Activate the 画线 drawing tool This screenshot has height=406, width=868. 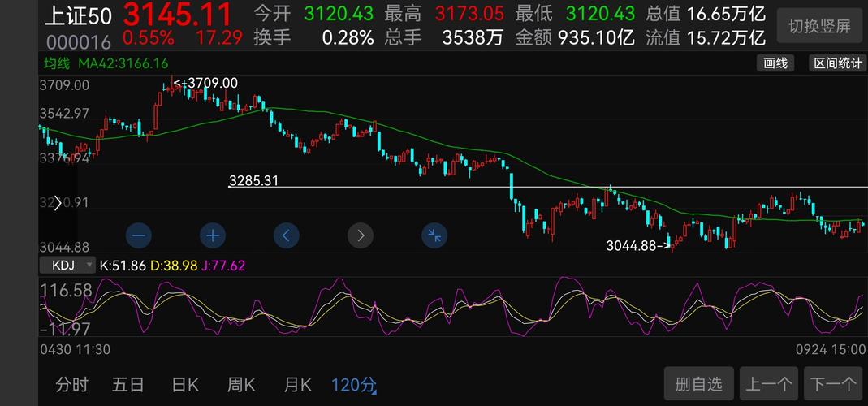[775, 63]
